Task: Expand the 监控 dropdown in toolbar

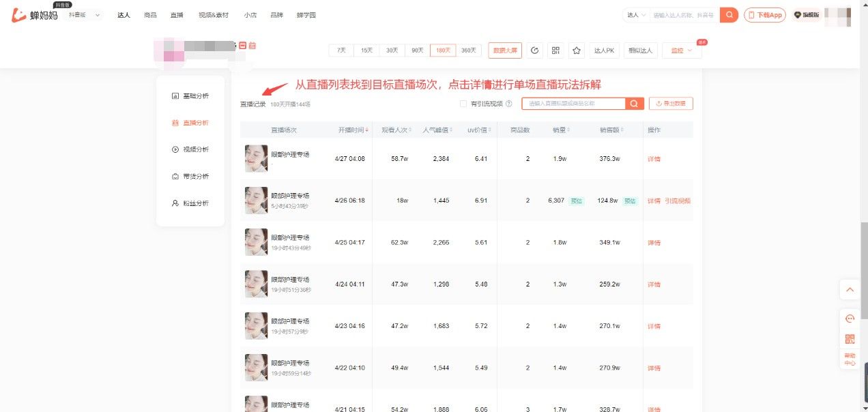Action: pyautogui.click(x=680, y=50)
